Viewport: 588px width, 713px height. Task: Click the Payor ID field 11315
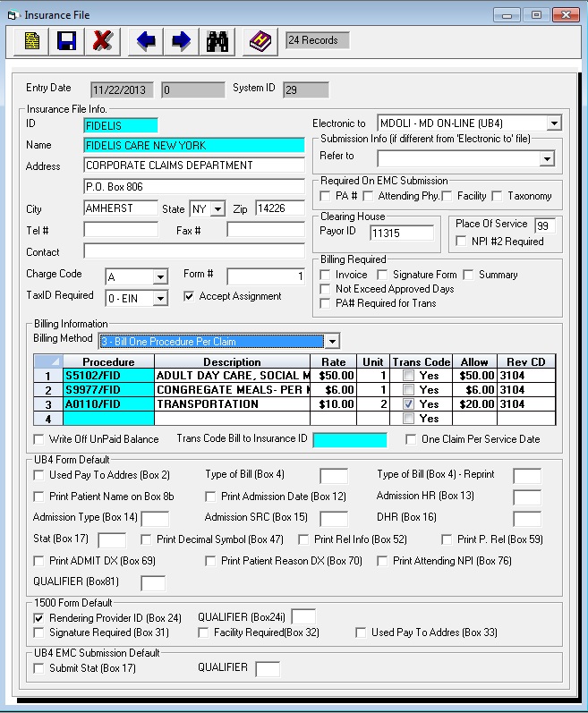[x=402, y=233]
